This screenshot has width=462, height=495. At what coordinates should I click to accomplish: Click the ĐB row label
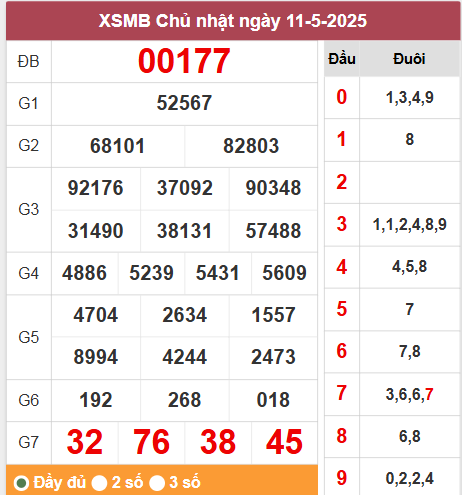(x=29, y=62)
